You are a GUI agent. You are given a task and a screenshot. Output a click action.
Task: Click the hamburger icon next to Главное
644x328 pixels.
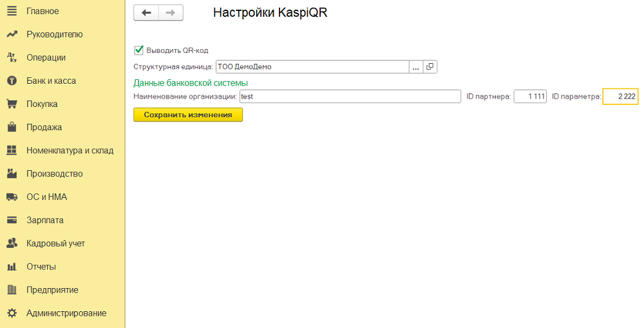click(x=12, y=11)
